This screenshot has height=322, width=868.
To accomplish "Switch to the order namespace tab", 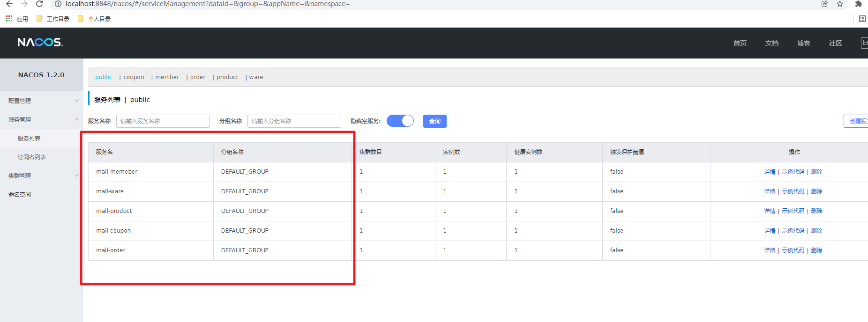I will click(198, 77).
